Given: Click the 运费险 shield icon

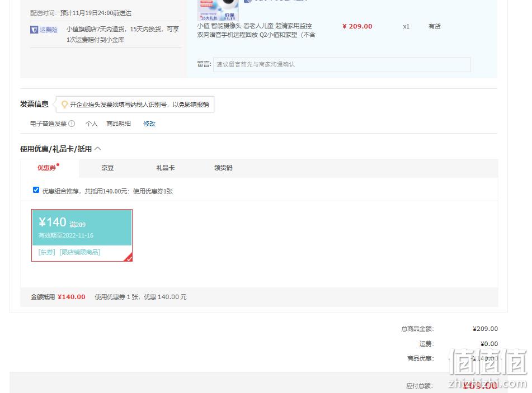Looking at the screenshot, I should pyautogui.click(x=34, y=30).
